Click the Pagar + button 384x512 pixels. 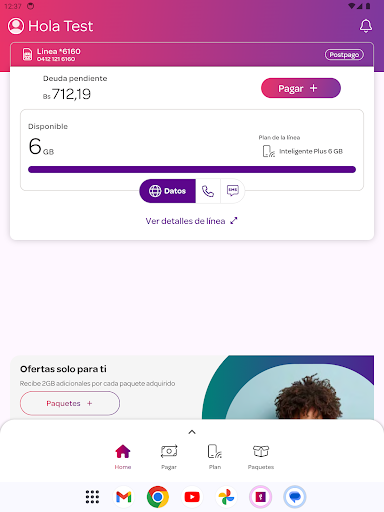coord(301,88)
